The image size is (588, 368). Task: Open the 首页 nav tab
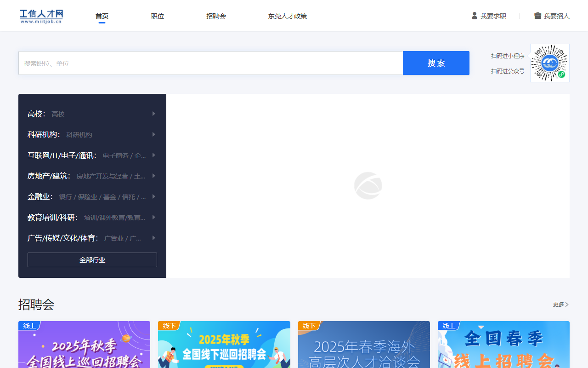point(102,16)
